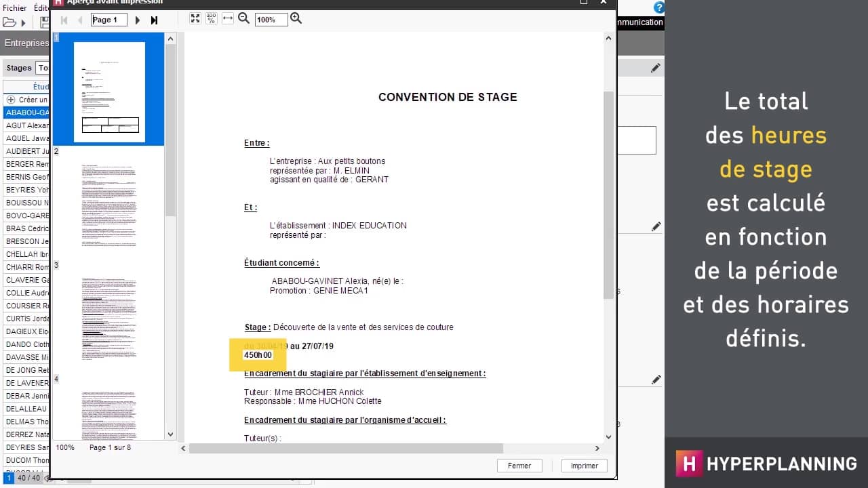Click the 100% zoom value field
The width and height of the screenshot is (868, 488).
point(271,20)
